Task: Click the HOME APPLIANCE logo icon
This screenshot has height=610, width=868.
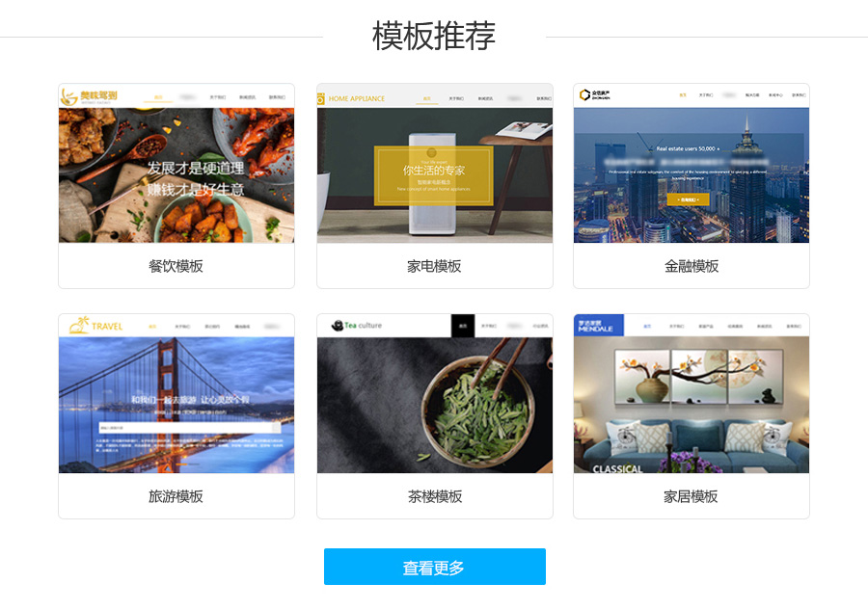Action: tap(320, 98)
